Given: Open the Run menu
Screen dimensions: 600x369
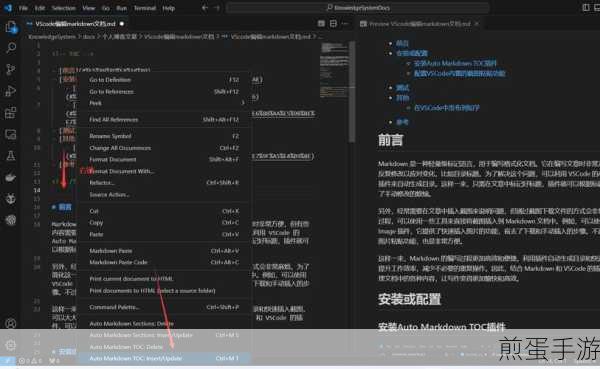Looking at the screenshot, I should 121,8.
